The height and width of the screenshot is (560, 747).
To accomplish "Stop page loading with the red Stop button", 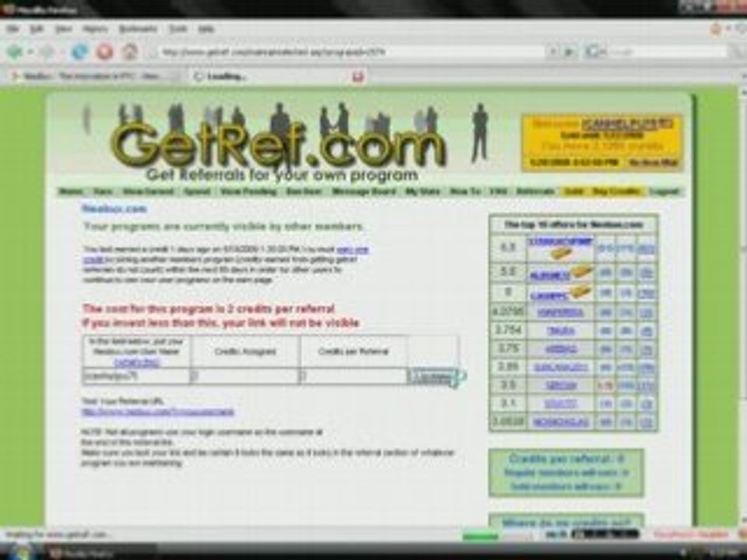I will [x=104, y=51].
